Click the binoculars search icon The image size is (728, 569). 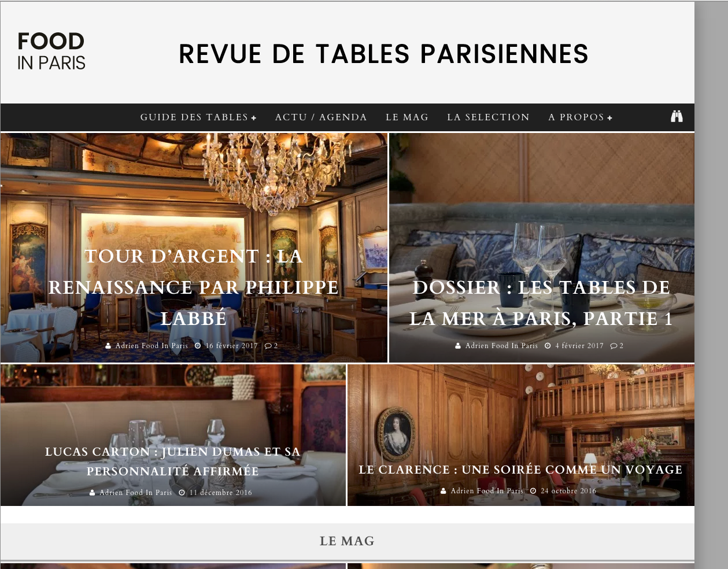coord(677,116)
